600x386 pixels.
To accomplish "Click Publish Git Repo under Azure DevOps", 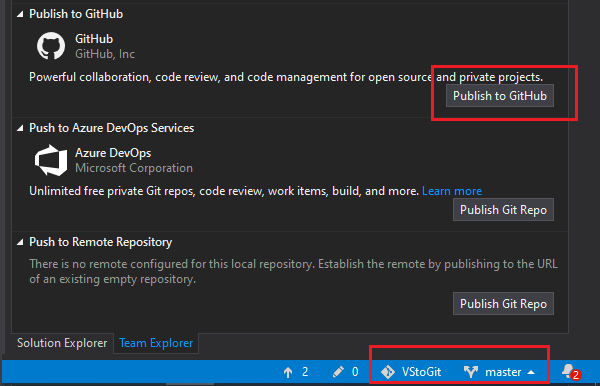I will (x=503, y=210).
